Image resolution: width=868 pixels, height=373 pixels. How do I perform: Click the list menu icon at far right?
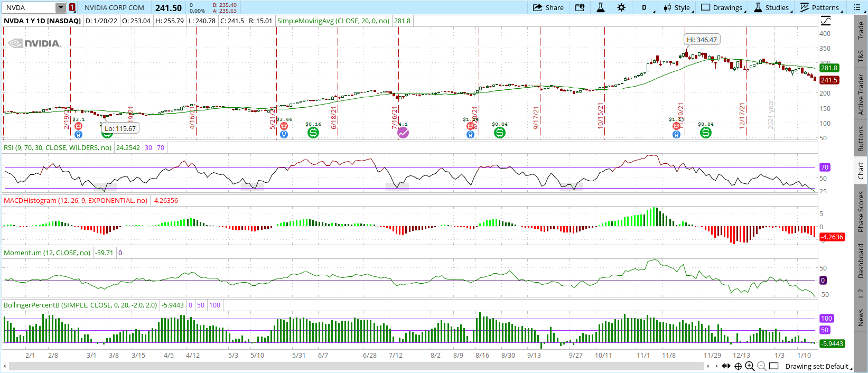[857, 7]
